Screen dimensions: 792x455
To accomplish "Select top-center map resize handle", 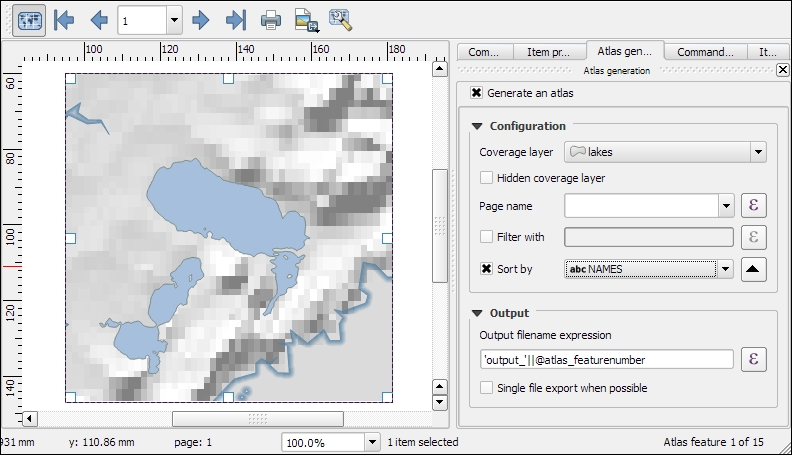I will [x=228, y=78].
